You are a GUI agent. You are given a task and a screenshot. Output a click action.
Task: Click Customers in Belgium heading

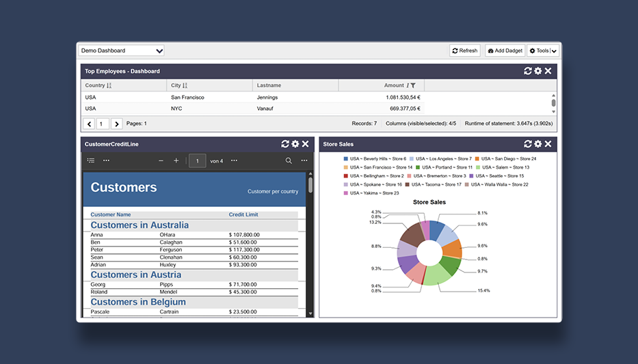[x=138, y=303]
